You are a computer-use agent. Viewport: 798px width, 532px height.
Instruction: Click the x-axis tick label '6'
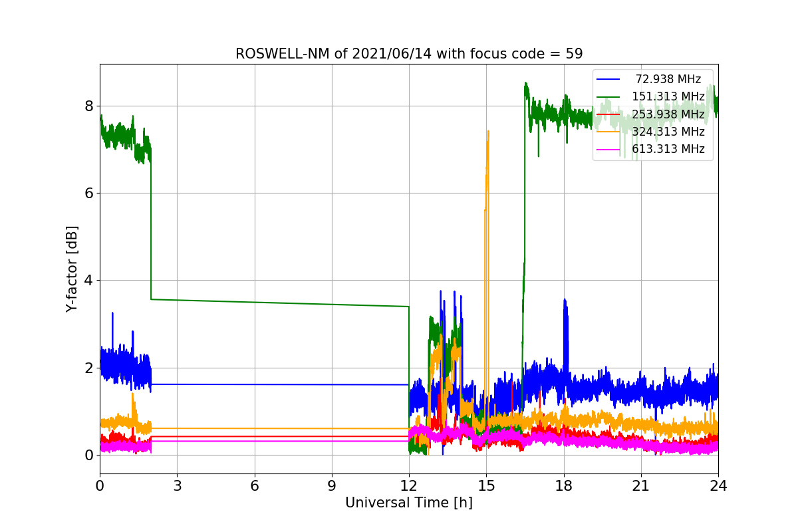tap(254, 486)
